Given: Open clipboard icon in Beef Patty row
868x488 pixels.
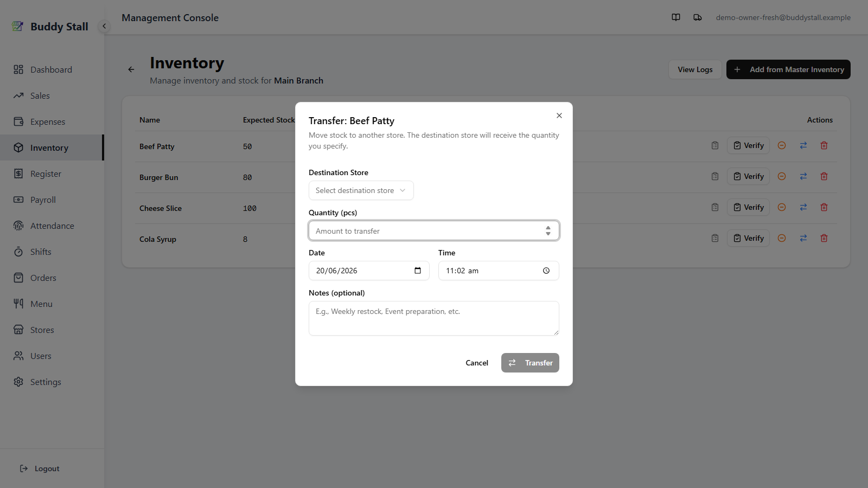Looking at the screenshot, I should point(715,145).
